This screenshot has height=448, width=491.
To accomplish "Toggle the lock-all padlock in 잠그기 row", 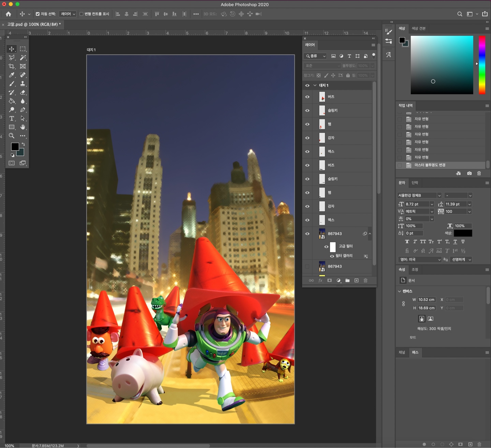I will pyautogui.click(x=348, y=75).
